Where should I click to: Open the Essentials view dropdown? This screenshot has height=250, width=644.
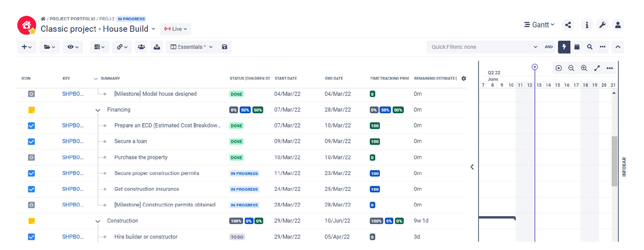coord(192,47)
